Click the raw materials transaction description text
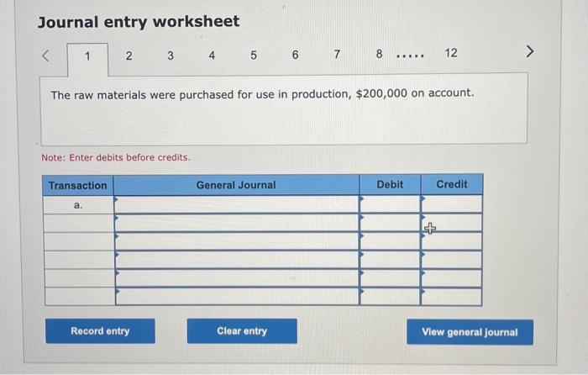Screen dimensions: 588x375 pos(262,94)
